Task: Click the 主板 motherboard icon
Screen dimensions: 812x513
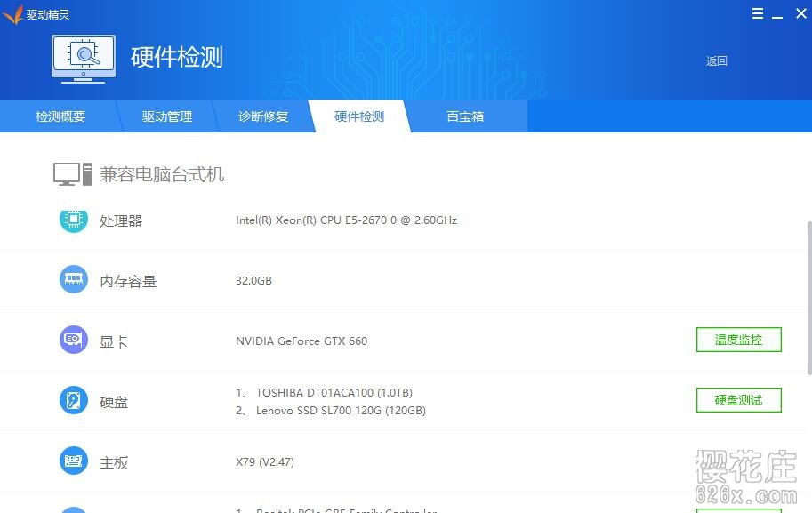Action: [74, 461]
